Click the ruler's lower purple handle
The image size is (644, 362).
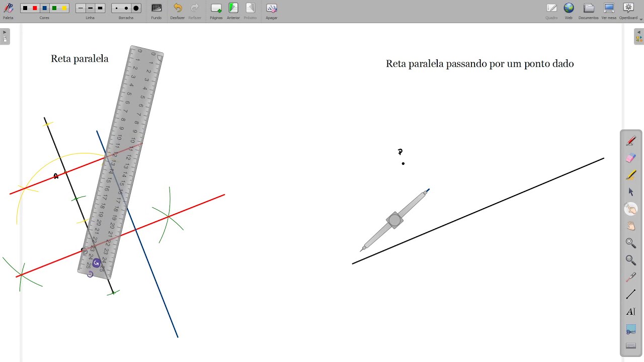pos(90,275)
